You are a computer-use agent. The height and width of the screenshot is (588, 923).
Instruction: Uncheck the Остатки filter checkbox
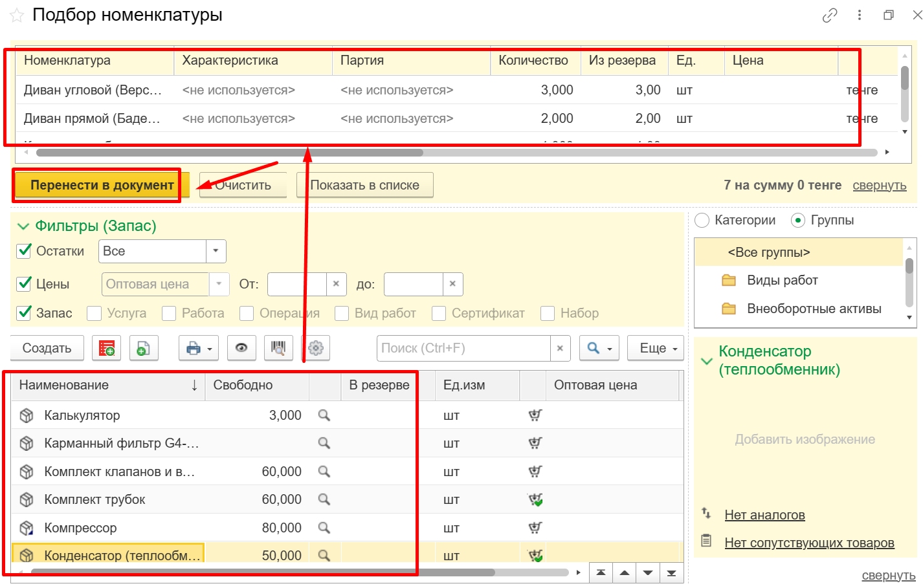25,251
